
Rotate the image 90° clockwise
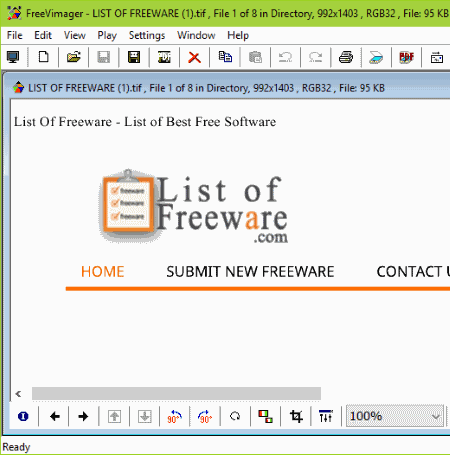click(205, 417)
